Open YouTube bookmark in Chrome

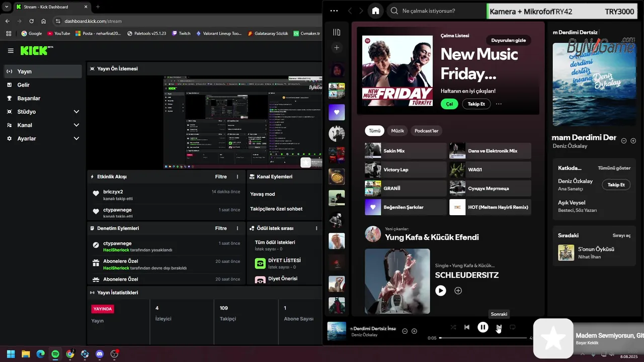(58, 33)
